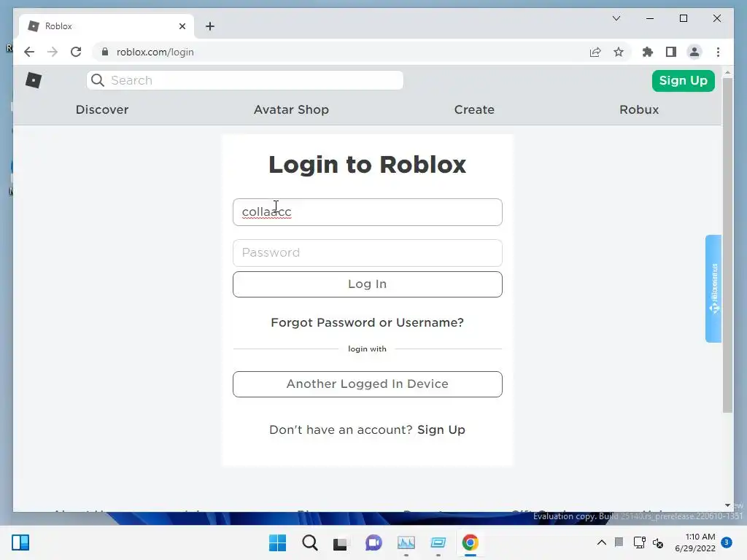Open a new tab with the plus icon

pos(210,26)
